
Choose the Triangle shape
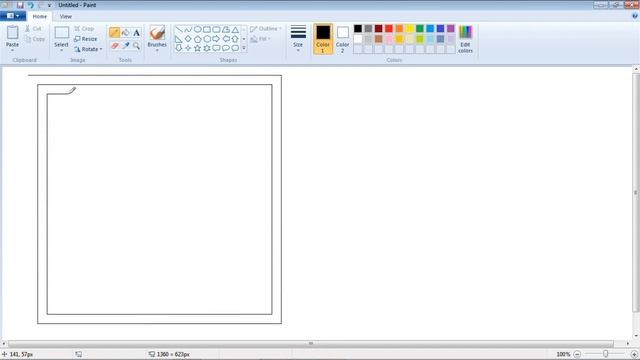(235, 30)
